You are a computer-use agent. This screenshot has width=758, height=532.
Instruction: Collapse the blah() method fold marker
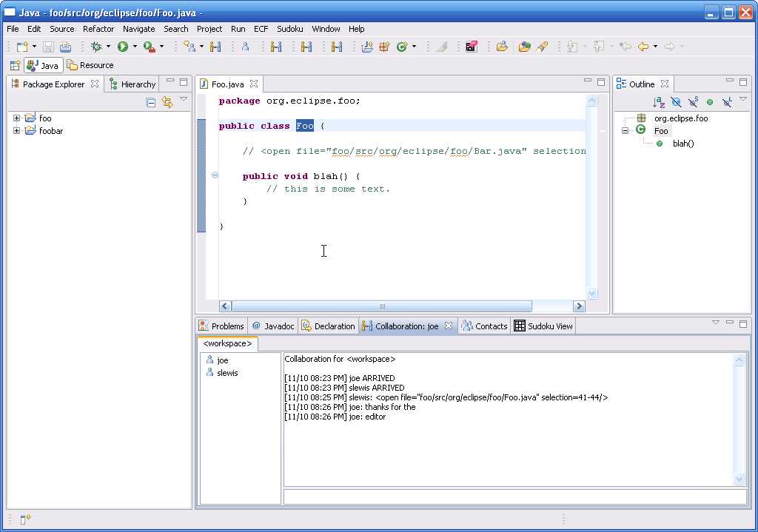pyautogui.click(x=215, y=175)
